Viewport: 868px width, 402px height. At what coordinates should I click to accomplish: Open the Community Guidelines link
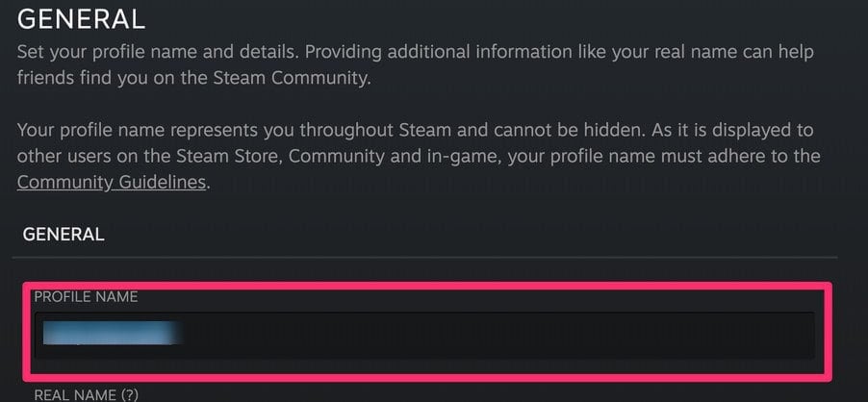112,182
